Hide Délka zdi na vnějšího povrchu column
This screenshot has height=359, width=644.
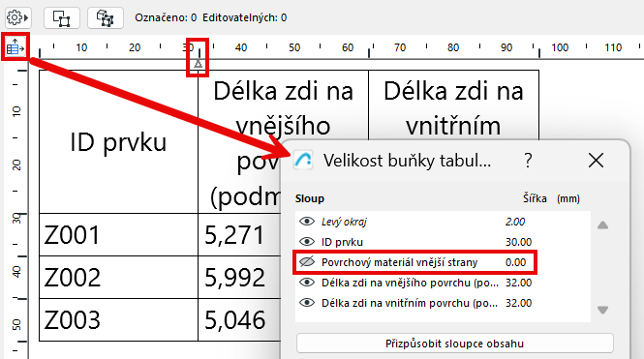(x=307, y=283)
